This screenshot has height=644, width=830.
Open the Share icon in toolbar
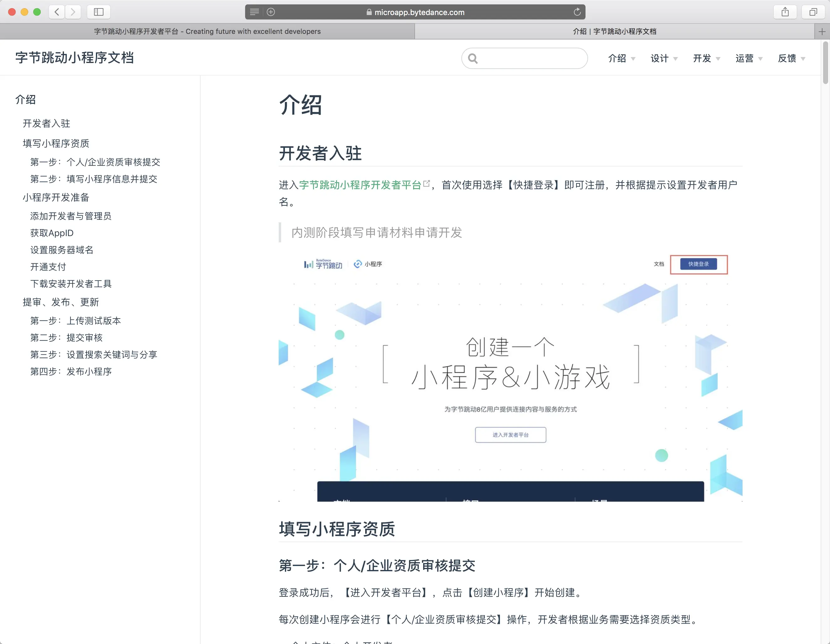pos(785,12)
